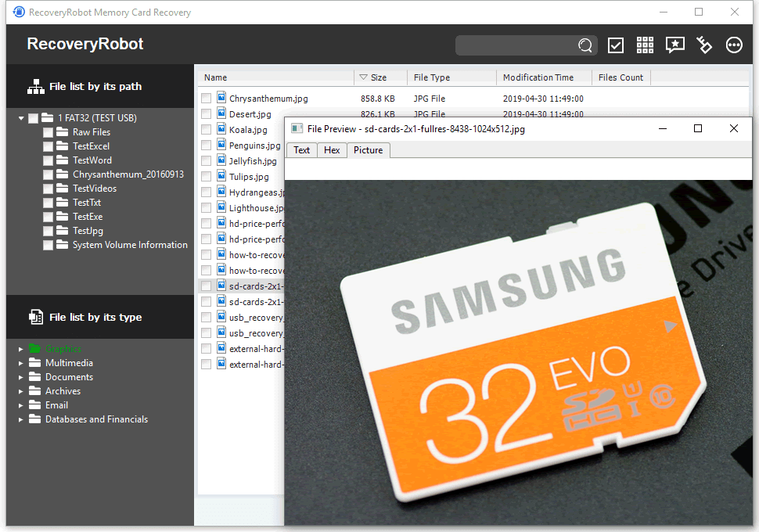
Task: Click the TestExcel folder icon
Action: click(62, 146)
